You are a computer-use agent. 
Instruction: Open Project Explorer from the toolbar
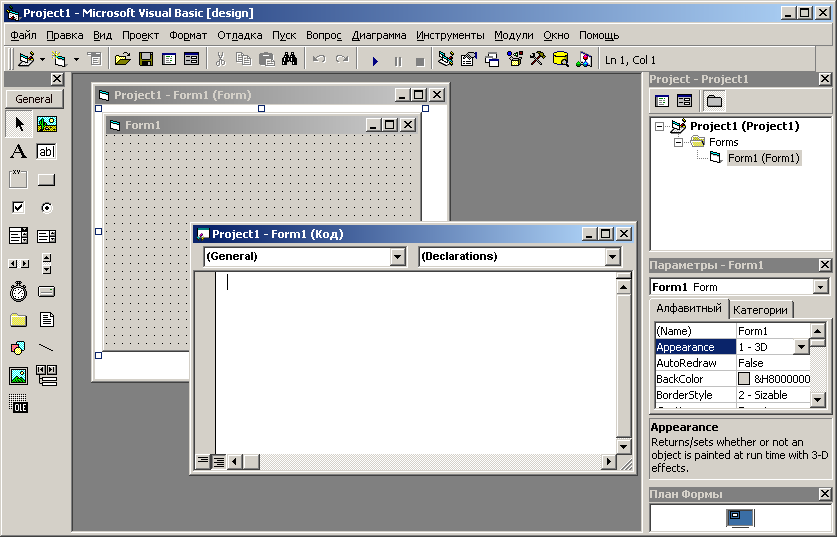coord(446,59)
